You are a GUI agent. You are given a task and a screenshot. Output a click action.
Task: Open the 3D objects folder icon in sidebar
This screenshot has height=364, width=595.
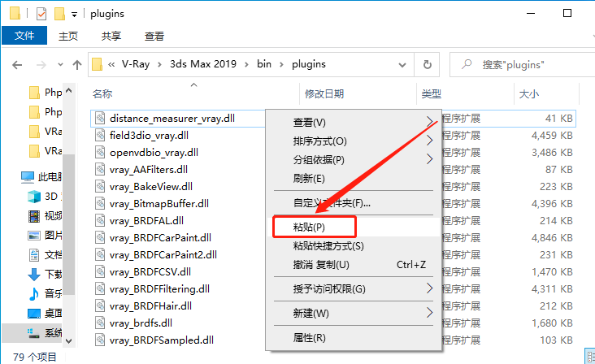click(x=34, y=197)
